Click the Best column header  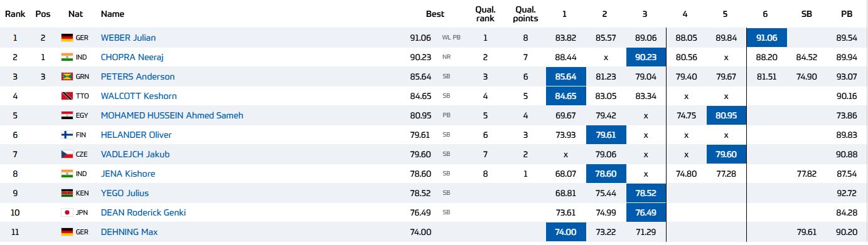click(435, 14)
